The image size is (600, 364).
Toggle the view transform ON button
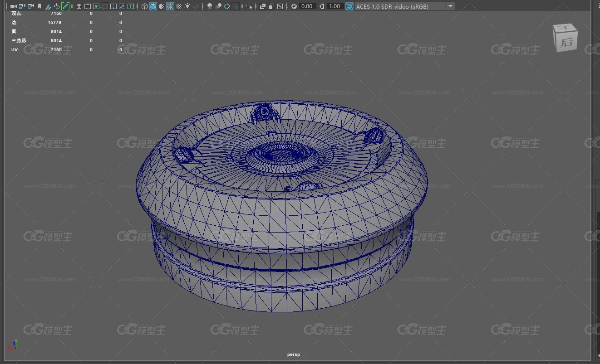coord(349,6)
